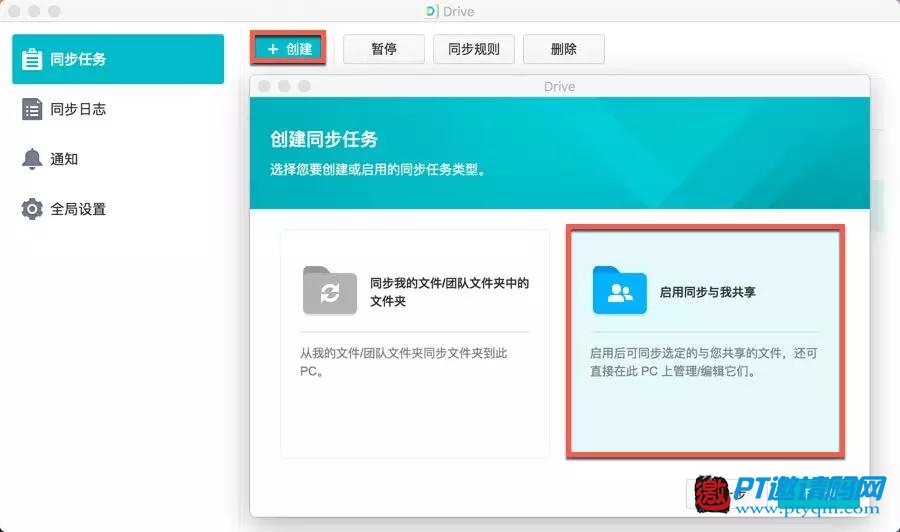Click the 暂停 (pause) button
Image resolution: width=900 pixels, height=532 pixels.
pyautogui.click(x=383, y=49)
